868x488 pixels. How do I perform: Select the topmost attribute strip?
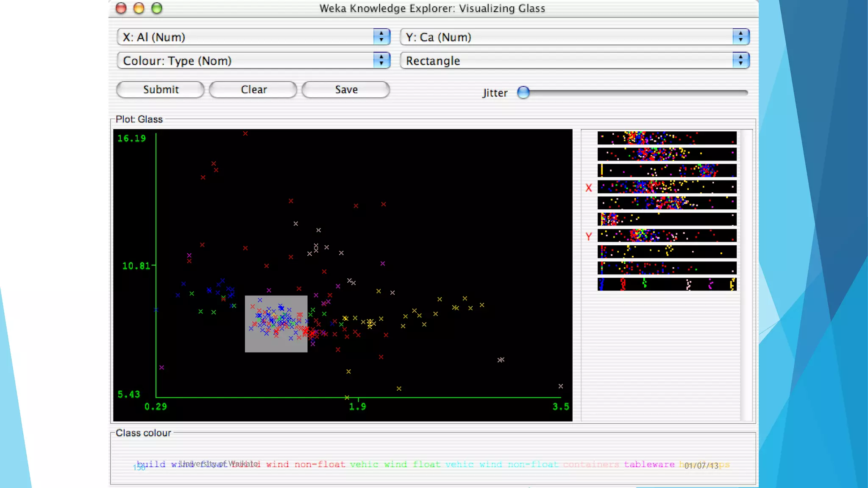tap(667, 138)
